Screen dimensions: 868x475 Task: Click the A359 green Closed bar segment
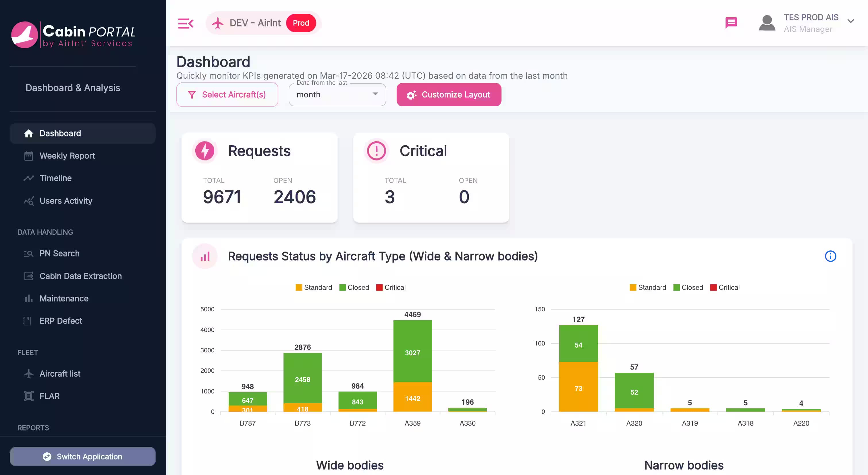(412, 350)
